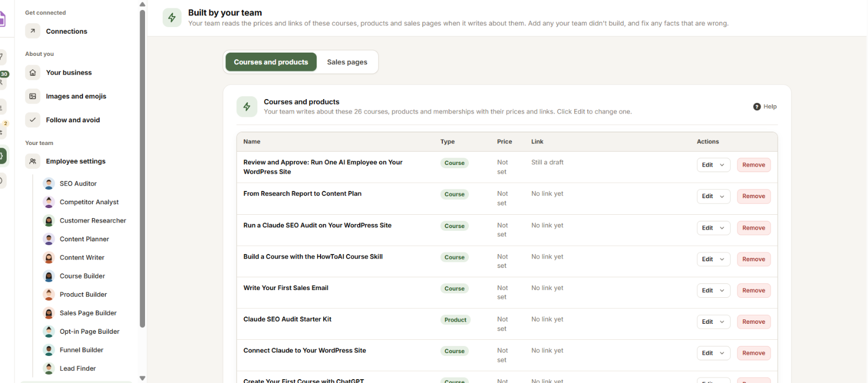Viewport: 868px width, 383px height.
Task: Click 'Write Your First Sales Email' course name
Action: click(286, 288)
